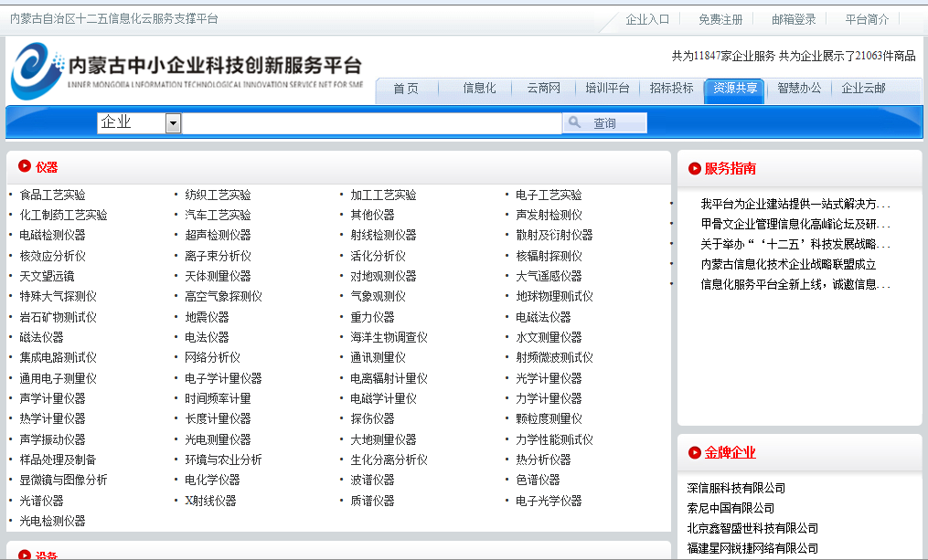
Task: Read the 内蒙古信息化技术企业战略联盟成立 news item
Action: coord(788,264)
